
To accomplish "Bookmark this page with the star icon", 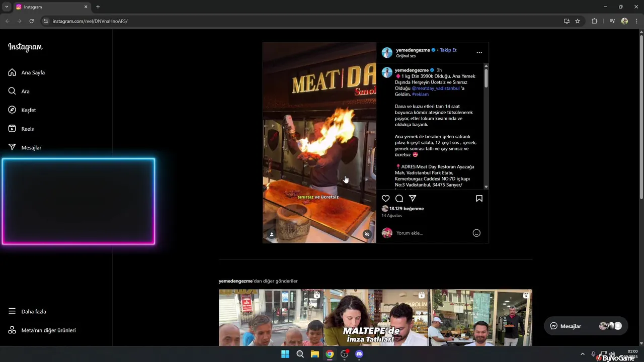I will coord(578,21).
